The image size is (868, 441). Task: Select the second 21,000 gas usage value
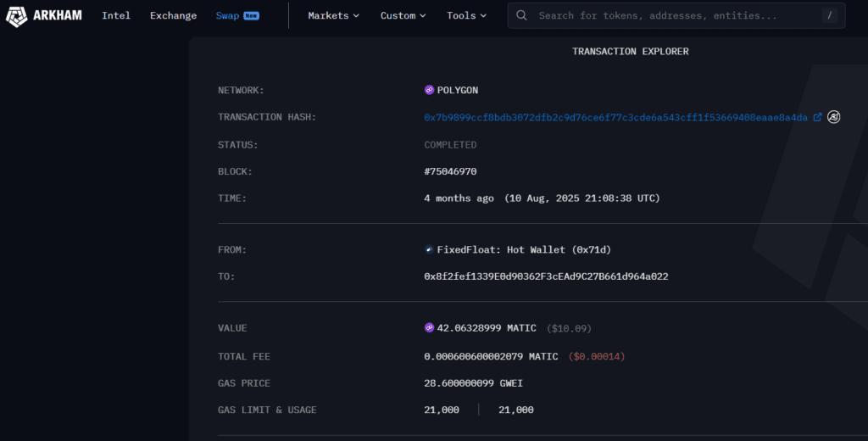tap(516, 410)
